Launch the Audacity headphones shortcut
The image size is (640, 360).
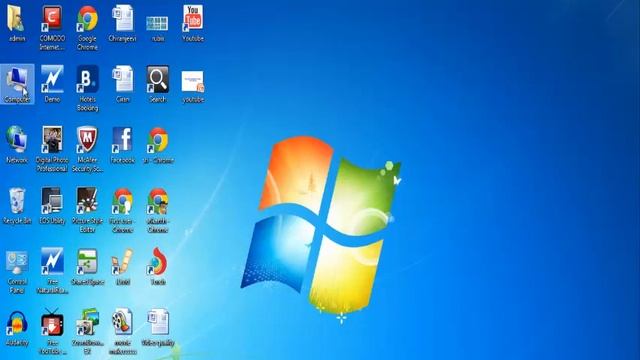pos(17,323)
